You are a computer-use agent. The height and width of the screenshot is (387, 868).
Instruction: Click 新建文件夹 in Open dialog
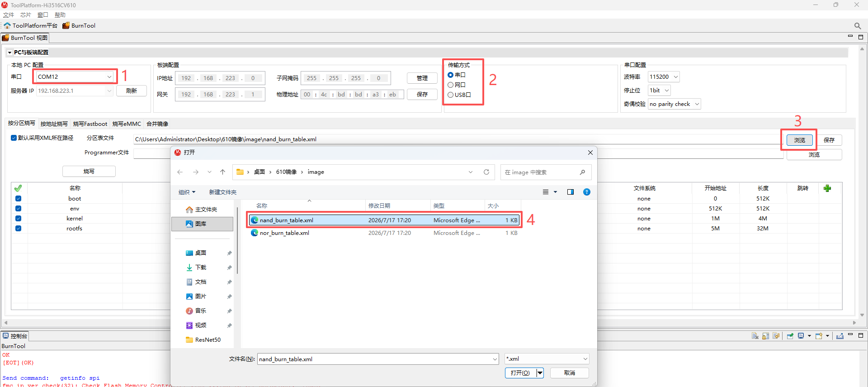point(222,192)
